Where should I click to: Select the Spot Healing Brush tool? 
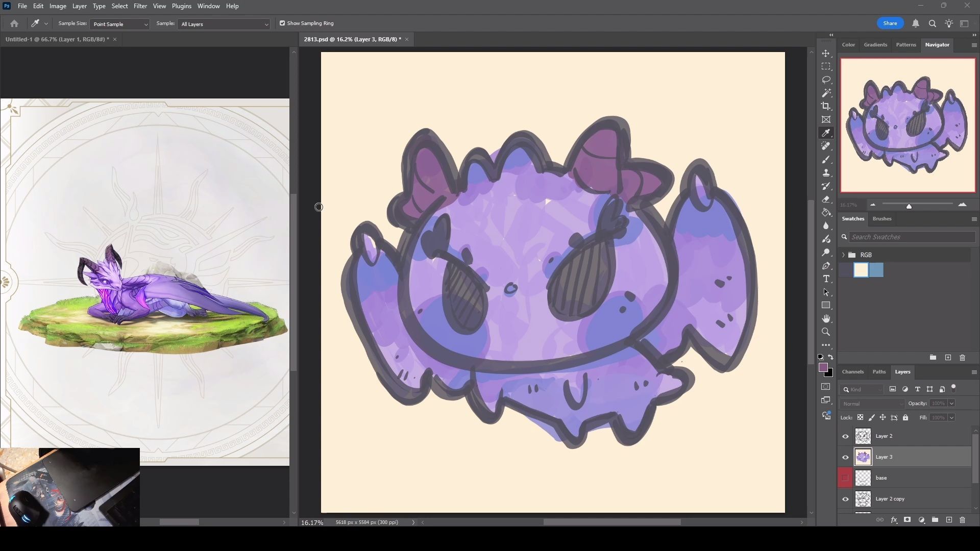point(826,146)
